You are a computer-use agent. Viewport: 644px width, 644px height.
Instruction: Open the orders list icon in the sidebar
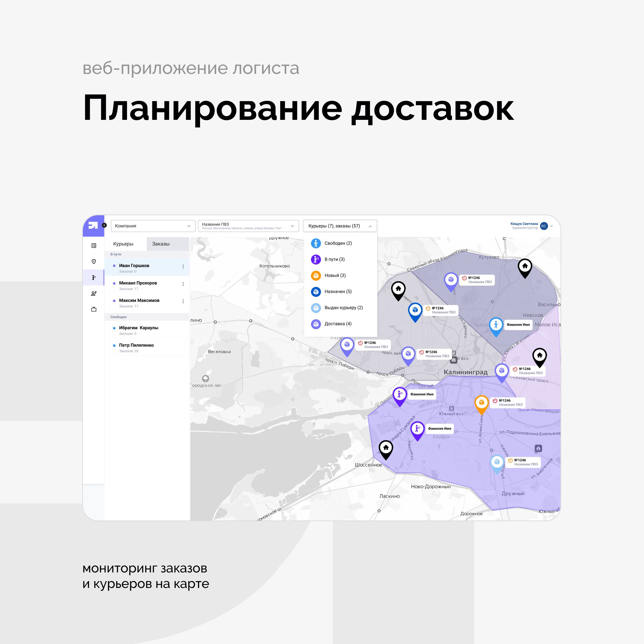[x=94, y=246]
